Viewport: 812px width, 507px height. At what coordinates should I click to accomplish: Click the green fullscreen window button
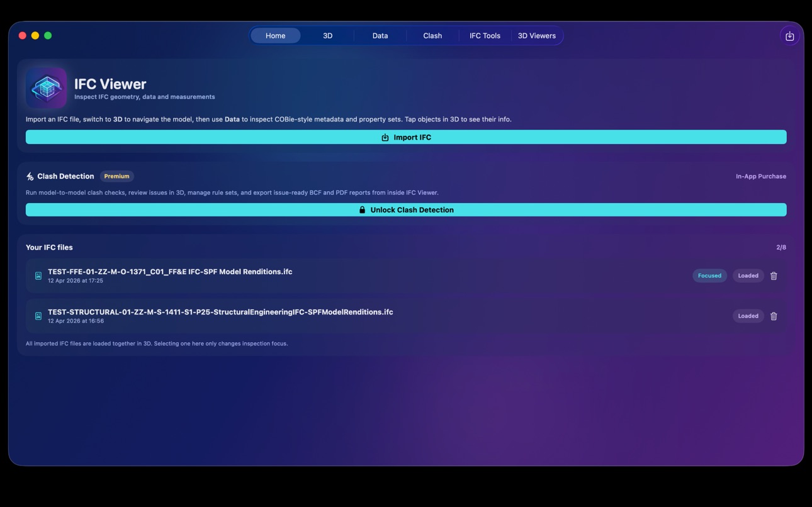click(x=48, y=36)
